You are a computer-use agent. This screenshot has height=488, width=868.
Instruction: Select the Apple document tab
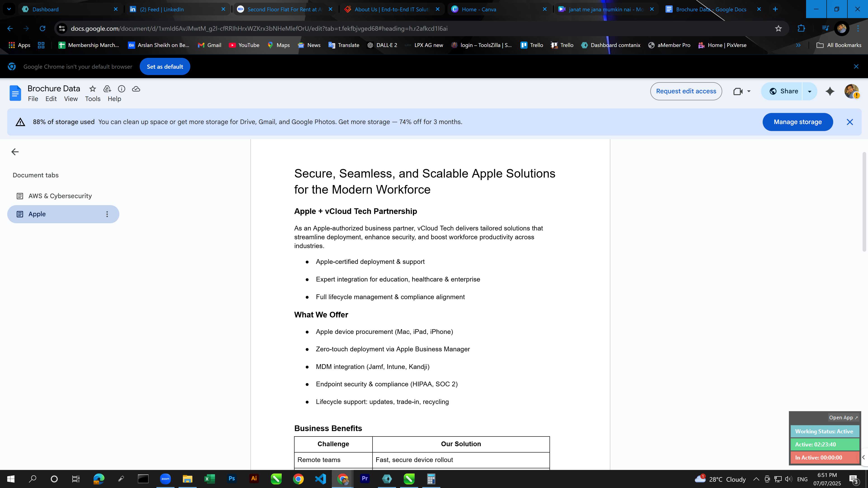63,214
